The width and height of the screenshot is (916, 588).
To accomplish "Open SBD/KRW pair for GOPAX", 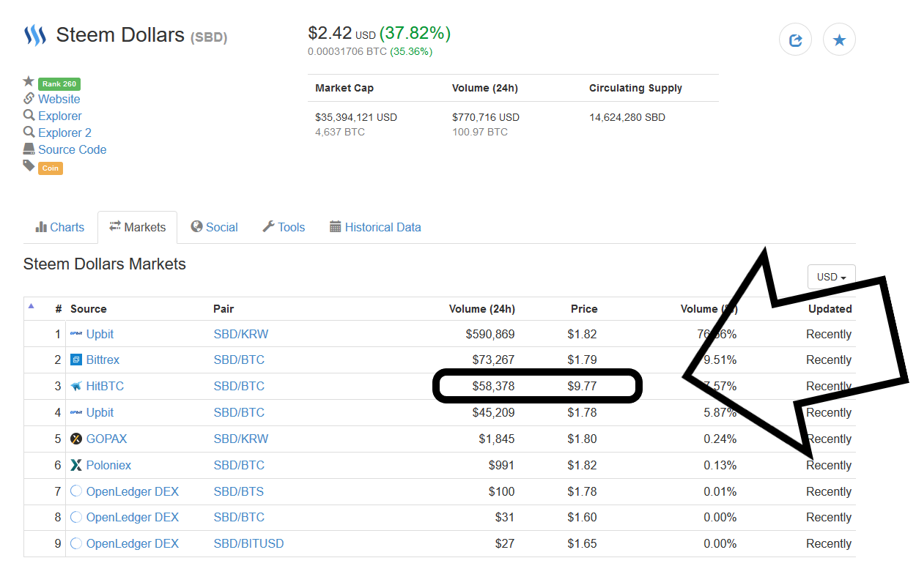I will [241, 439].
